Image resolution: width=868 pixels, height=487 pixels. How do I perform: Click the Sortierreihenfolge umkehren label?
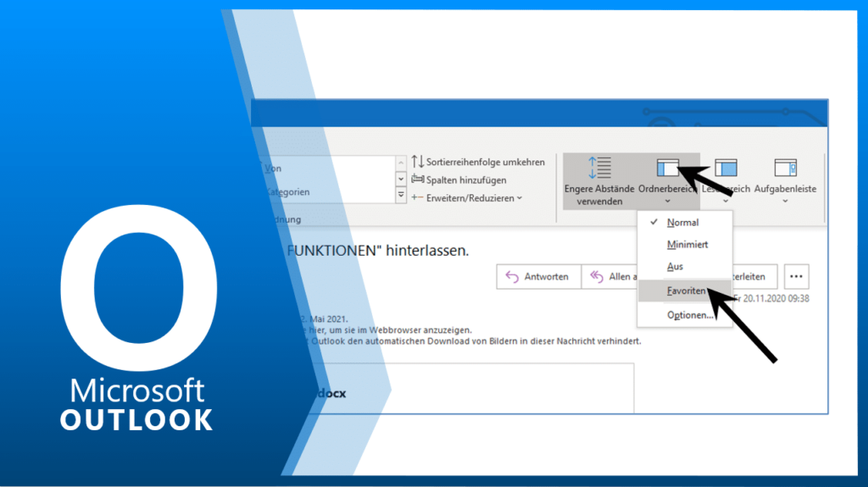[486, 162]
